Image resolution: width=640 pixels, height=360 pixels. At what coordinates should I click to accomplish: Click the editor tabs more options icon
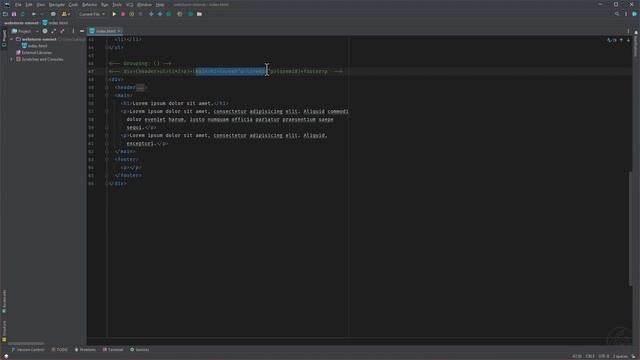(628, 31)
